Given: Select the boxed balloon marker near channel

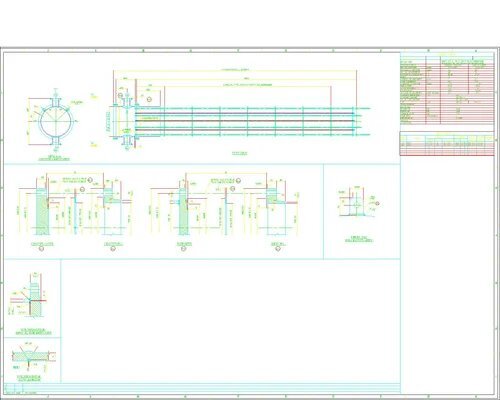Looking at the screenshot, I should [x=149, y=99].
